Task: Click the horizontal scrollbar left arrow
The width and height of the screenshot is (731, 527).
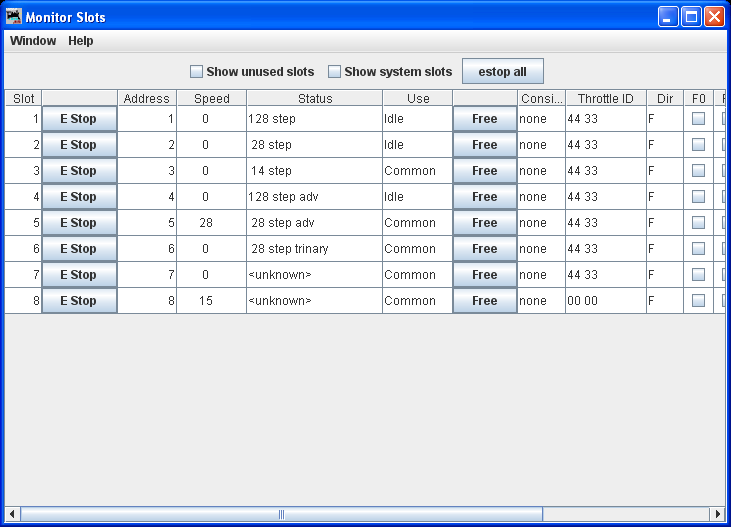Action: tap(12, 514)
